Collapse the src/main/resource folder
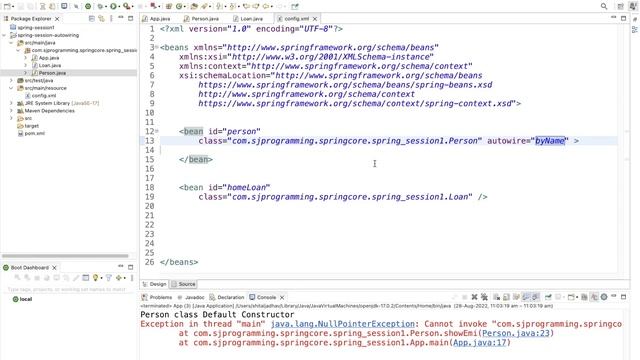The width and height of the screenshot is (640, 360). coord(11,88)
